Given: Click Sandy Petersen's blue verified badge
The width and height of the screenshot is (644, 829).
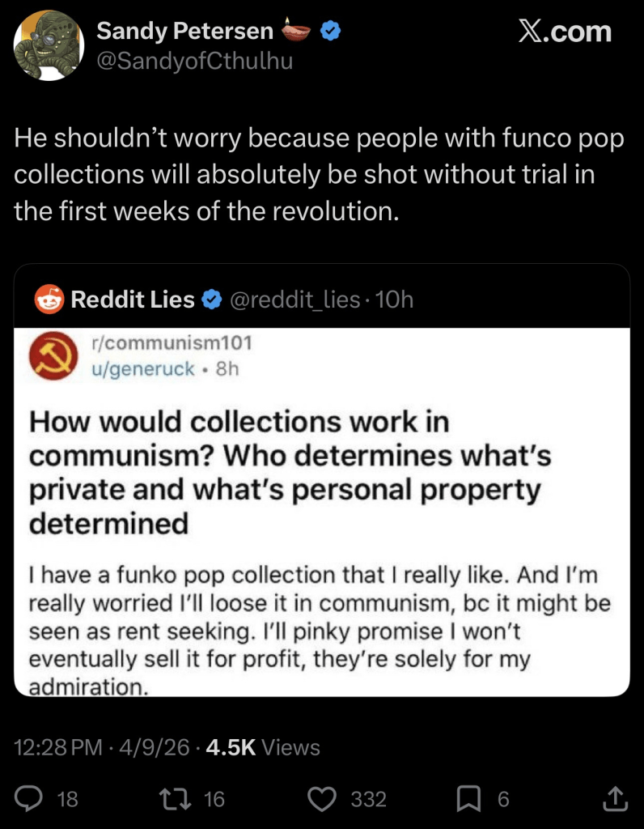Looking at the screenshot, I should click(330, 32).
